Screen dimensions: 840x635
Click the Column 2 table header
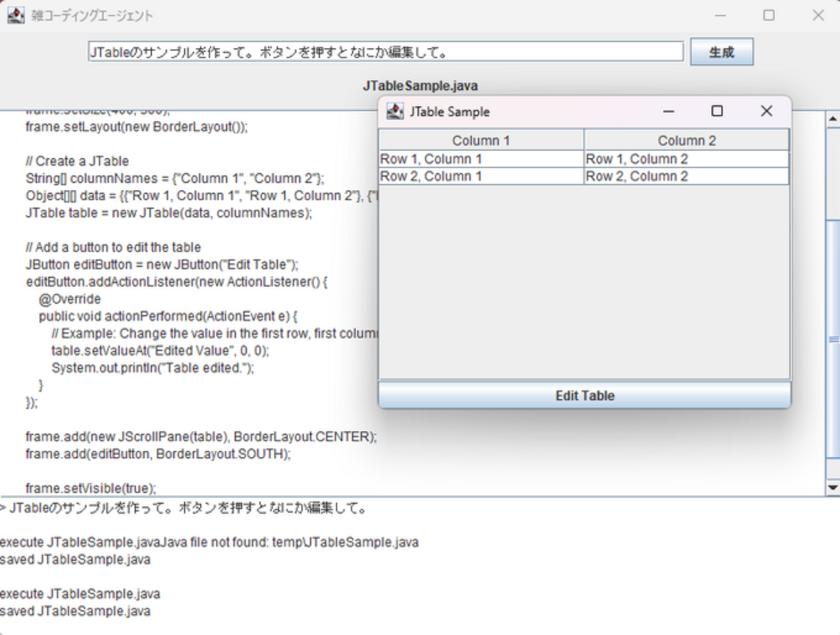(687, 140)
